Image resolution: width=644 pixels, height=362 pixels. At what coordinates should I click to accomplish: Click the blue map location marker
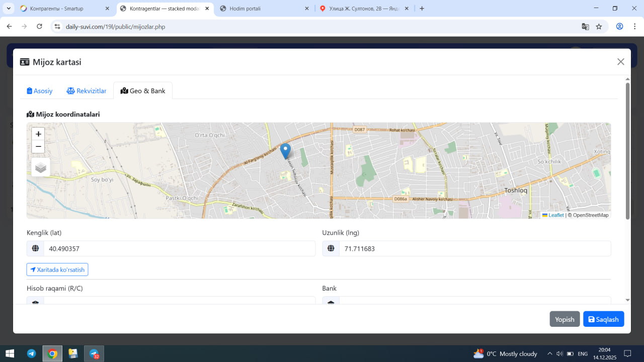click(x=285, y=150)
